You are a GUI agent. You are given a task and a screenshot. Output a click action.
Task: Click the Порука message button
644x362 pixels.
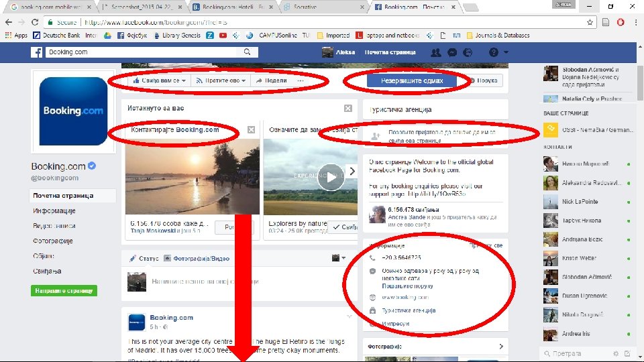coord(484,80)
